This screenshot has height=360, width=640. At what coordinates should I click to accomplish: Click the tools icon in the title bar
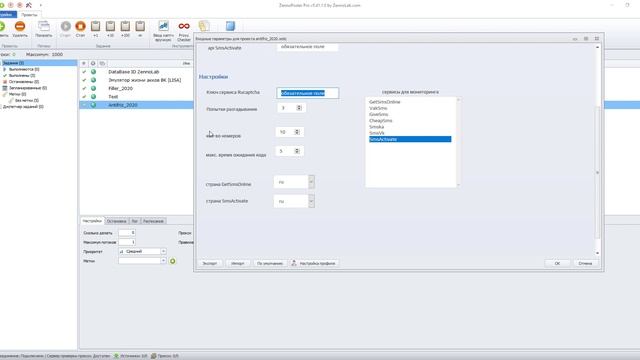[x=29, y=5]
